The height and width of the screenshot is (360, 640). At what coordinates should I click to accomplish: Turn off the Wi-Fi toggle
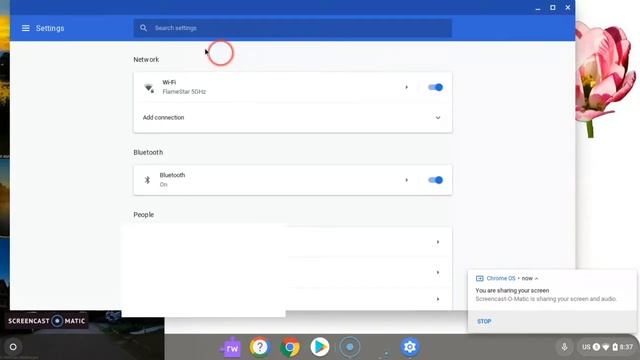pyautogui.click(x=435, y=87)
